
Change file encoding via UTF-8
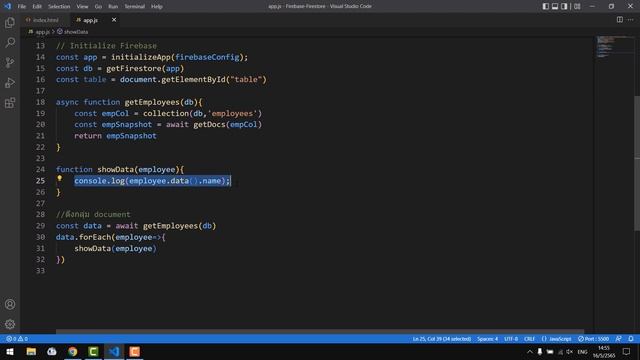tap(511, 339)
